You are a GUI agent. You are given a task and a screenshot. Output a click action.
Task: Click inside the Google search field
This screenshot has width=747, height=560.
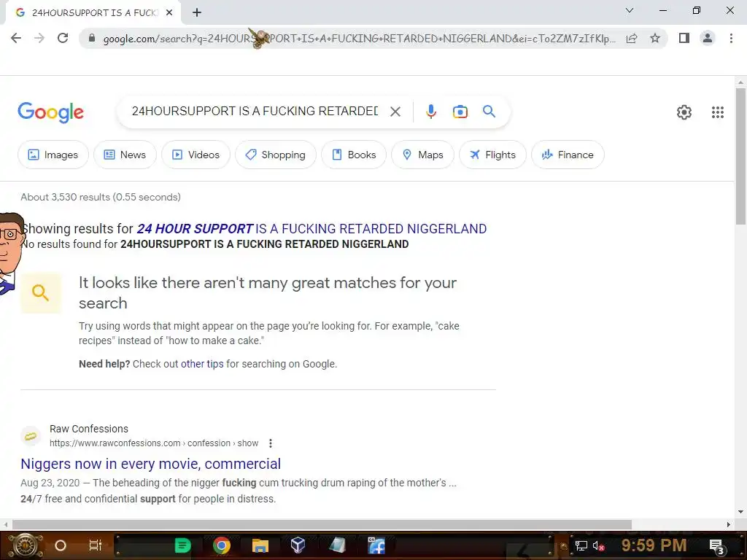[x=255, y=112]
